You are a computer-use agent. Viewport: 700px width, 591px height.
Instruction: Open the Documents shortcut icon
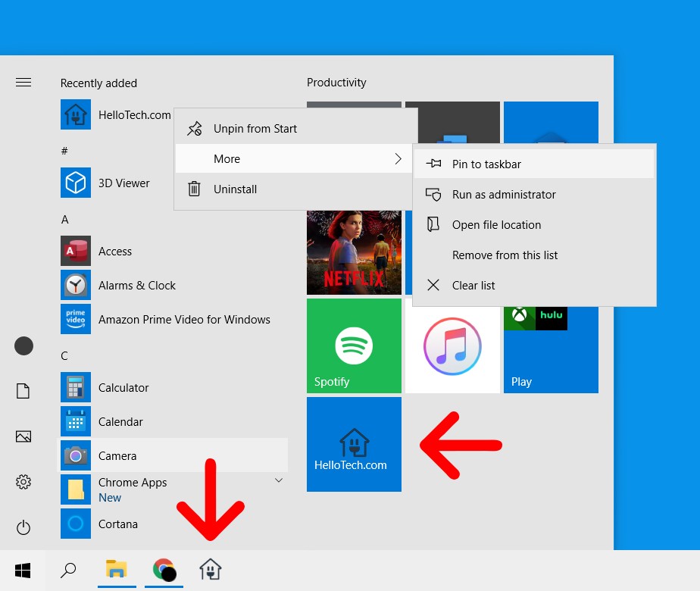(23, 391)
